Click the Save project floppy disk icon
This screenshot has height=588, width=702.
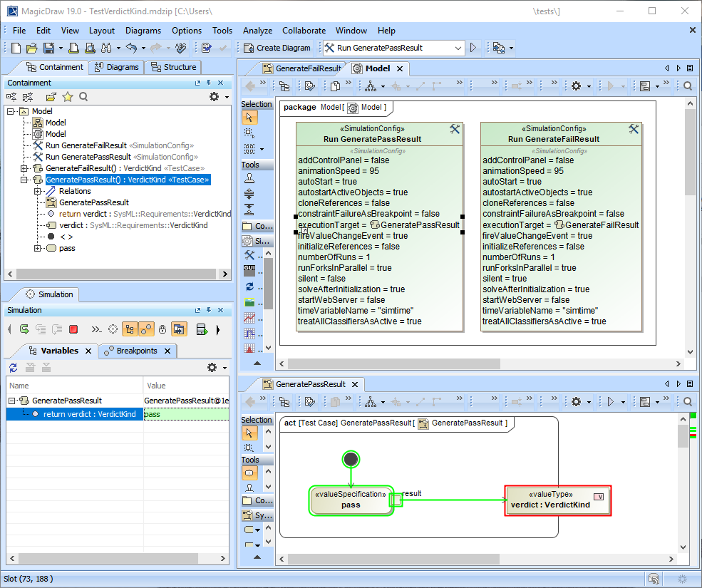coord(48,48)
